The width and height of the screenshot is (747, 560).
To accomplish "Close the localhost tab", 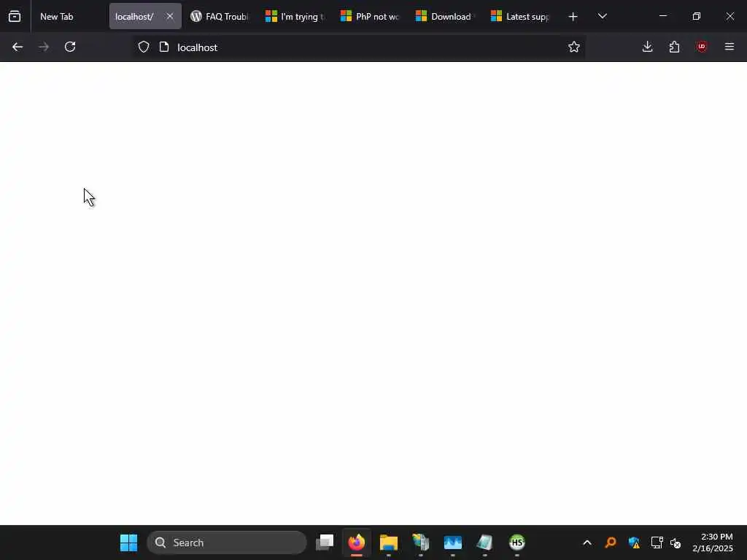I will pyautogui.click(x=169, y=16).
